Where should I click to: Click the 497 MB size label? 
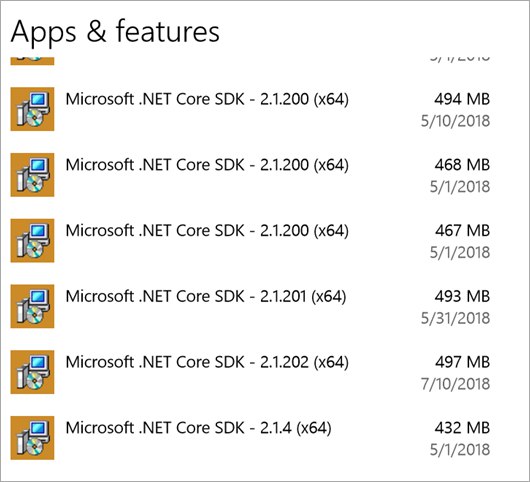point(462,362)
